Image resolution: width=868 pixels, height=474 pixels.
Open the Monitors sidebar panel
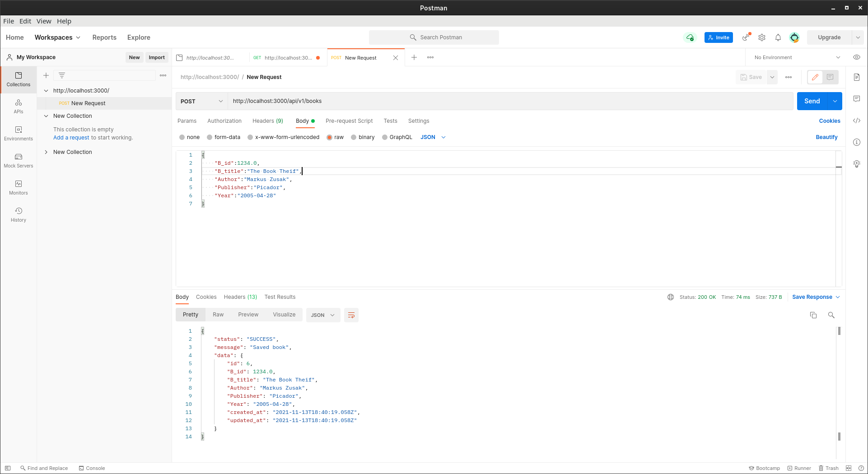19,188
